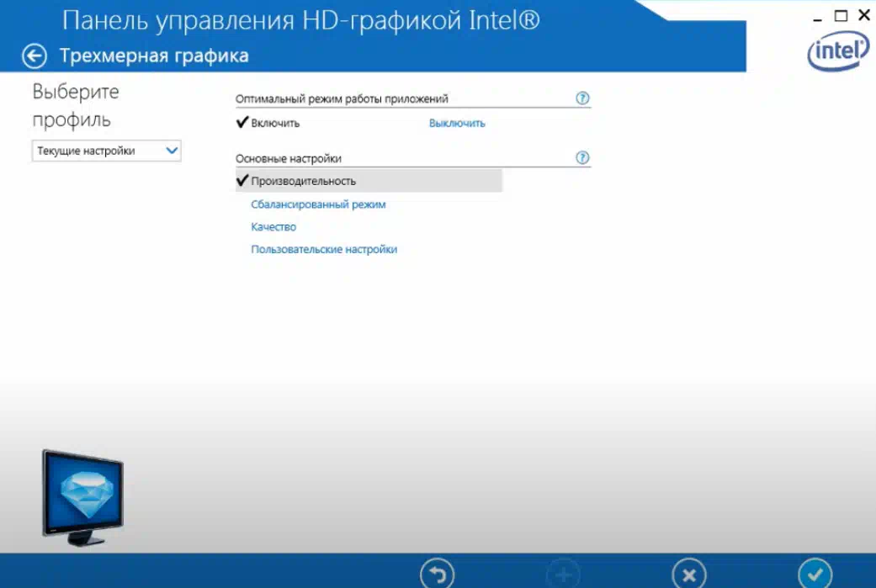Select the Производительность setting
The height and width of the screenshot is (588, 876).
[303, 181]
